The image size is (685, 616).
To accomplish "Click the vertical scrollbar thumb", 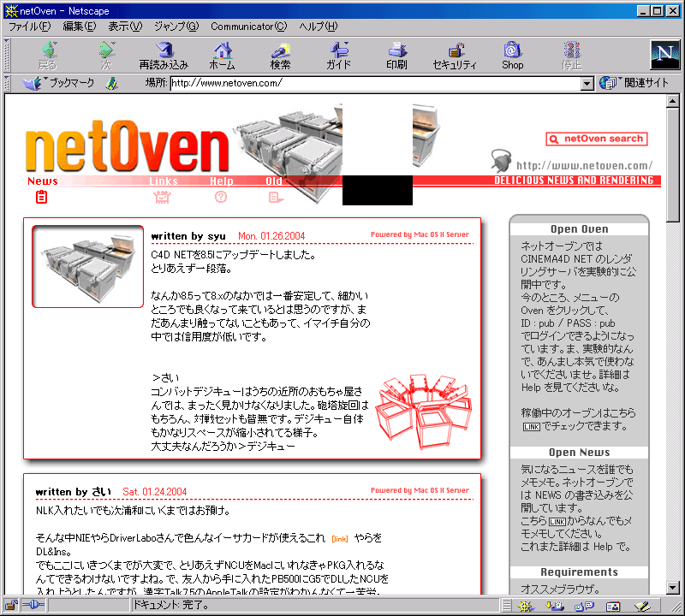I will (x=673, y=165).
